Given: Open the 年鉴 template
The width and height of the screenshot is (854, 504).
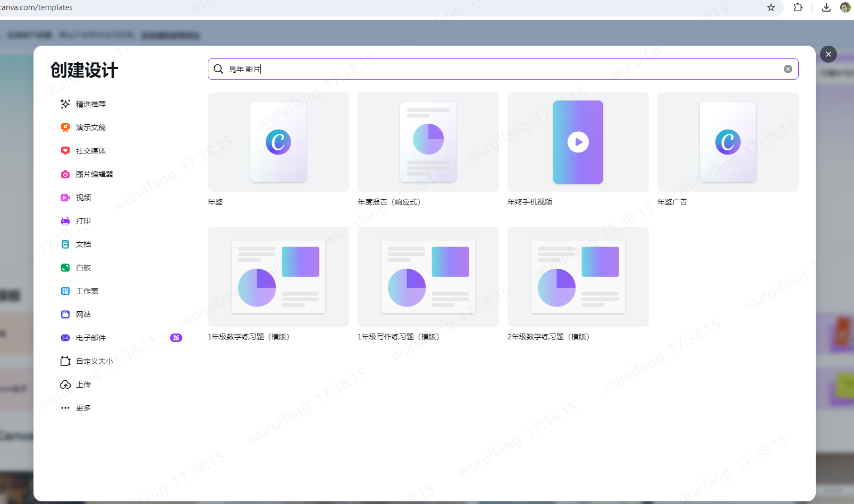Looking at the screenshot, I should 278,142.
